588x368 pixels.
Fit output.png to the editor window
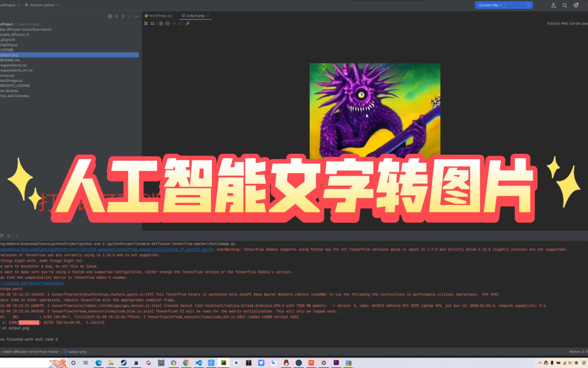(146, 23)
